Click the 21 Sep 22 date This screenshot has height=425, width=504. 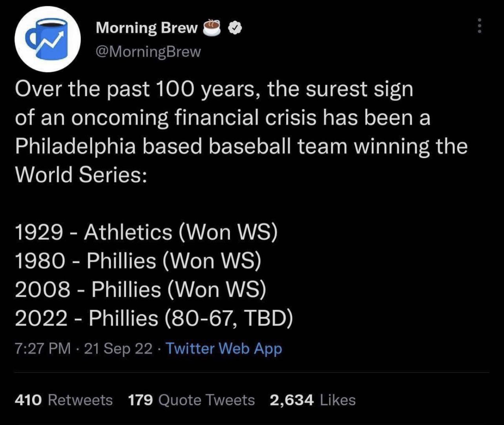click(x=118, y=348)
